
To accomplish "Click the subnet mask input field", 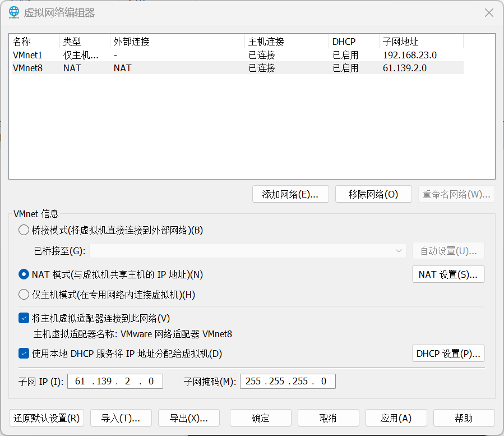I will (x=288, y=382).
